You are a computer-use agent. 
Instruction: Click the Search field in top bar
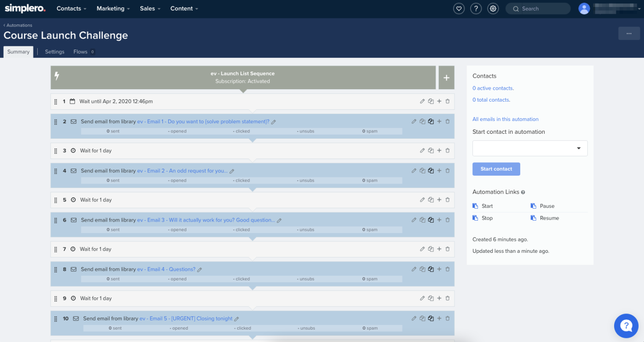point(538,9)
